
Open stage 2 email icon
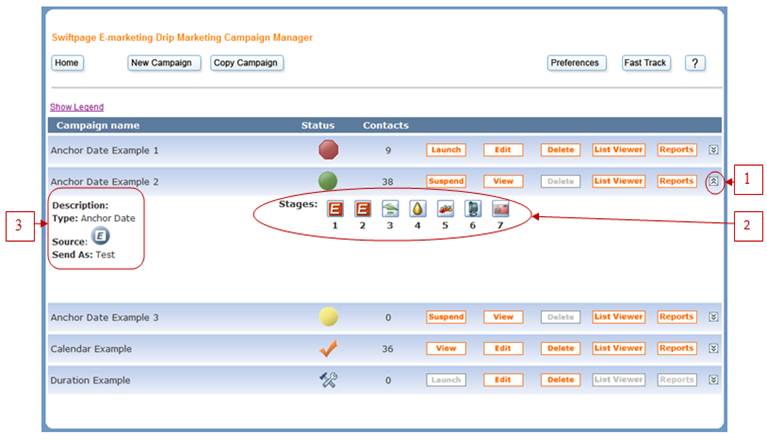[362, 209]
